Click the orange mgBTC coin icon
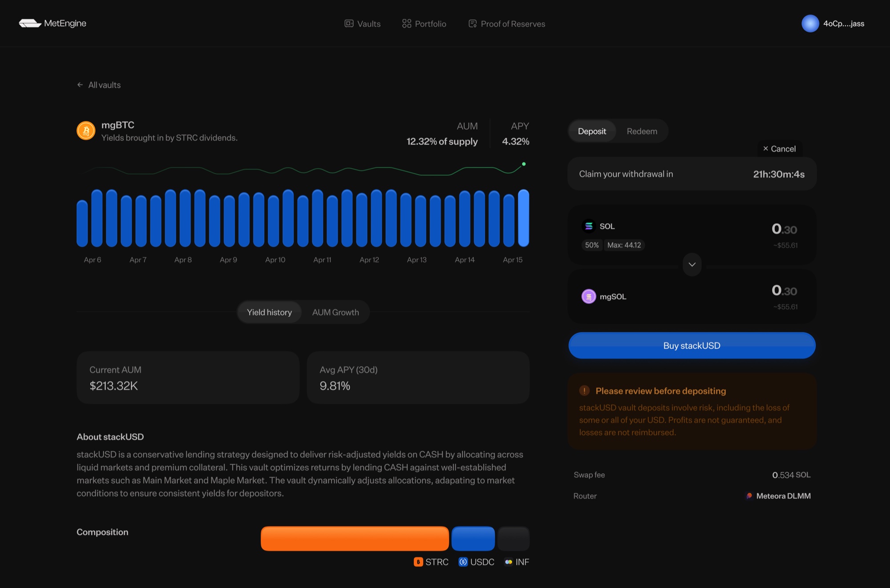 (x=86, y=131)
